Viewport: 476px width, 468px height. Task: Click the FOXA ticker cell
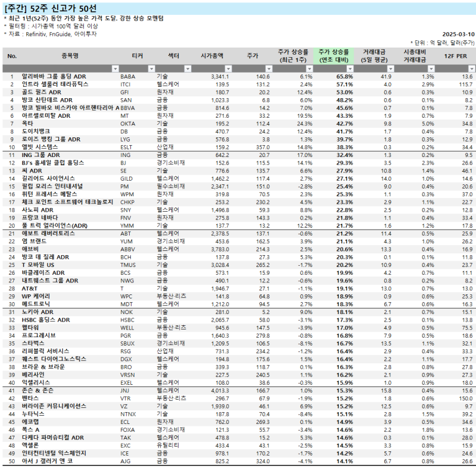tap(127, 430)
